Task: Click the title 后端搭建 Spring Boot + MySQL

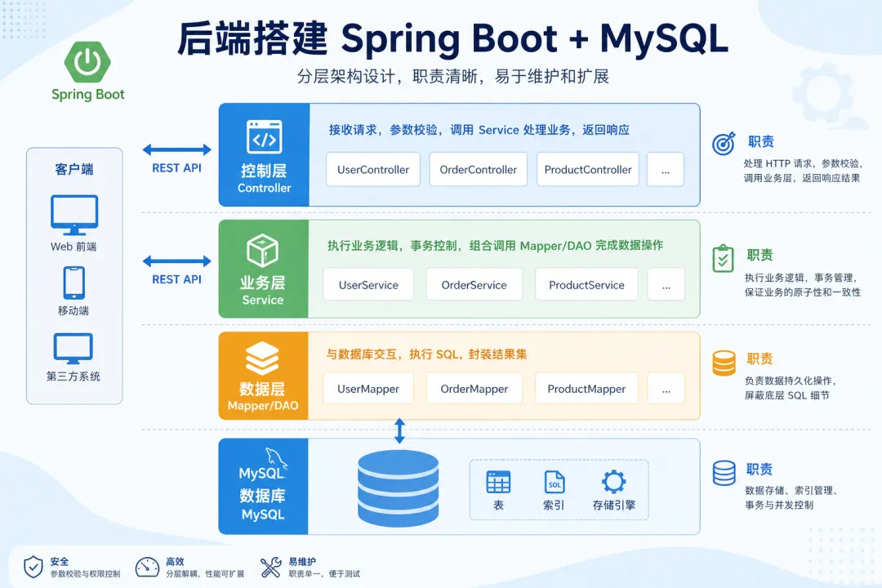Action: click(452, 38)
